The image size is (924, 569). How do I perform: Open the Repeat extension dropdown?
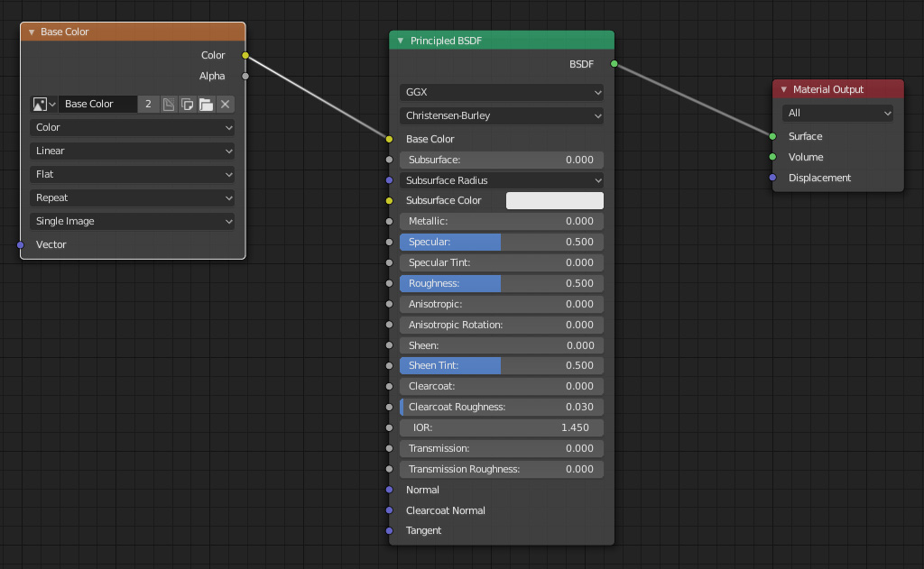pyautogui.click(x=132, y=197)
